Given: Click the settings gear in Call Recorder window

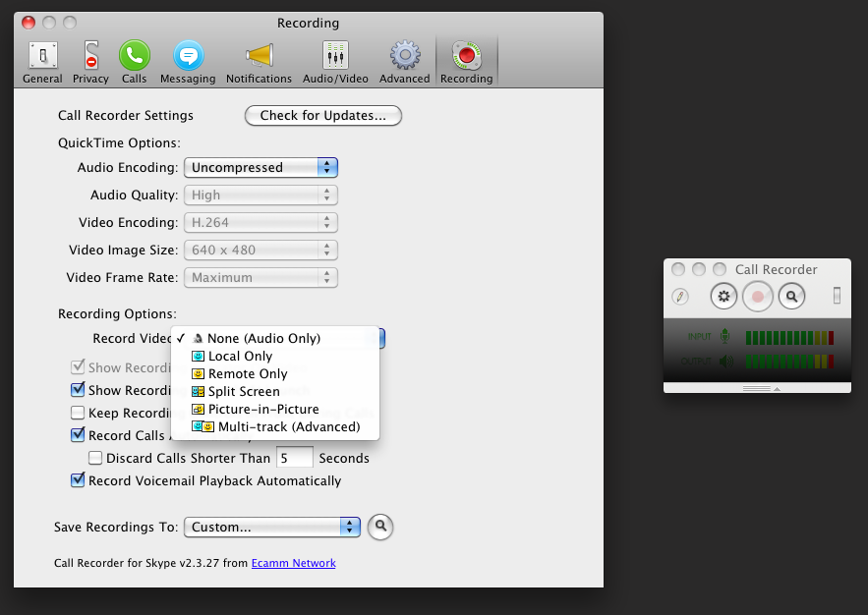Looking at the screenshot, I should pyautogui.click(x=724, y=297).
